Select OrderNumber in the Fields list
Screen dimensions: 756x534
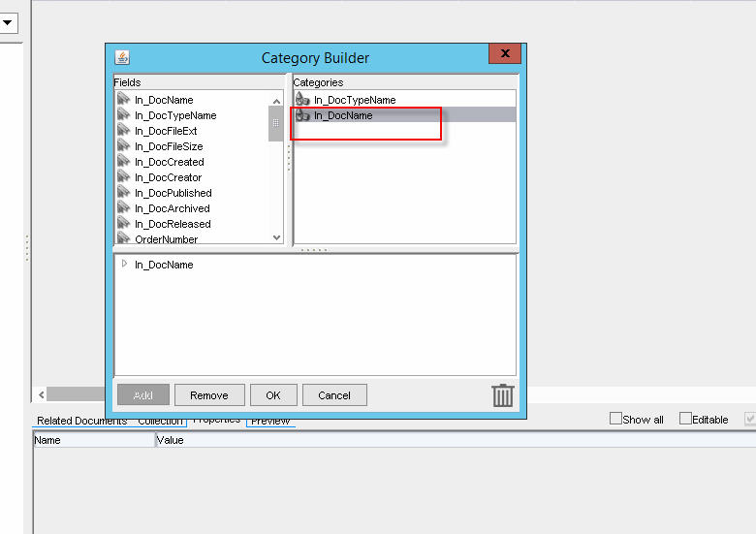(166, 239)
